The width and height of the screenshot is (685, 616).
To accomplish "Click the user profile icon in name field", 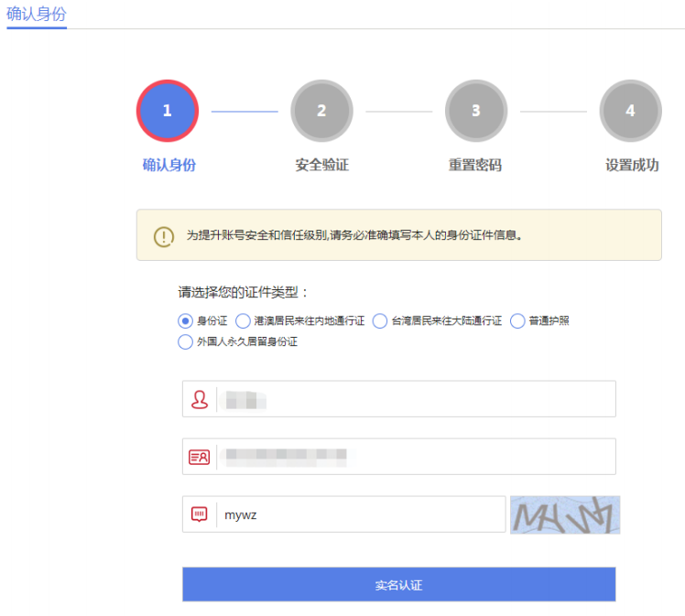I will point(199,399).
